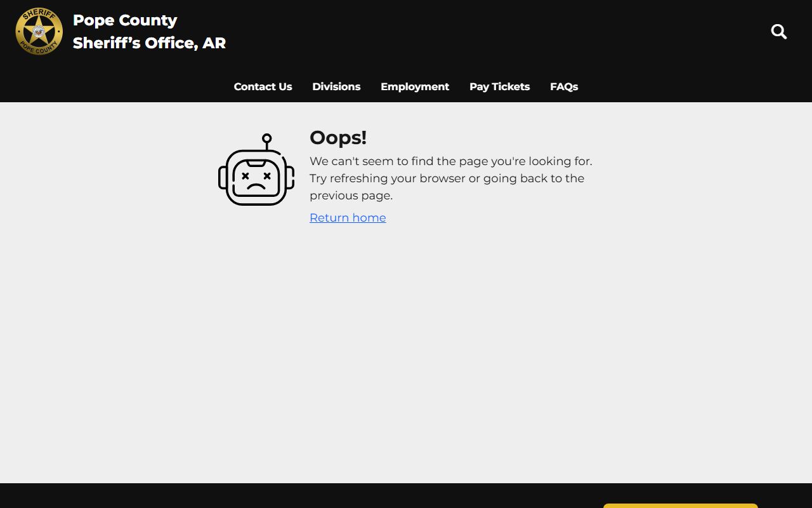Image resolution: width=812 pixels, height=508 pixels.
Task: Click the Pope County Sheriff badge logo
Action: 39,31
